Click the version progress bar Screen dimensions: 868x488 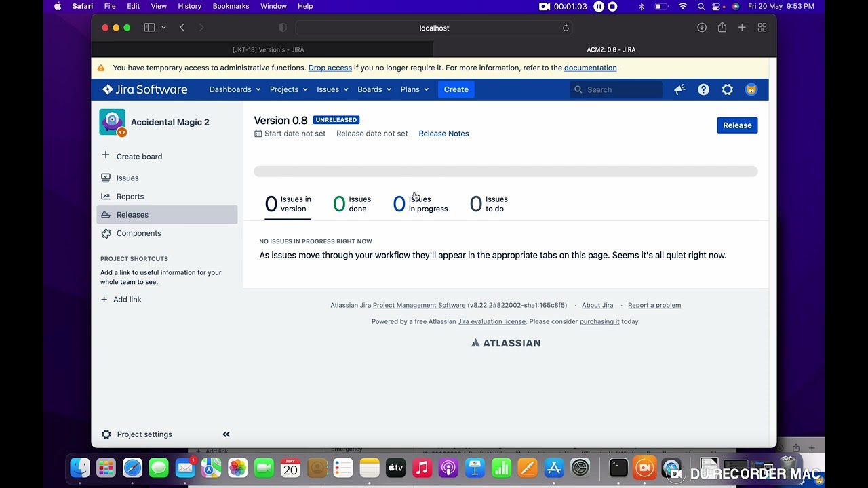[x=505, y=171]
